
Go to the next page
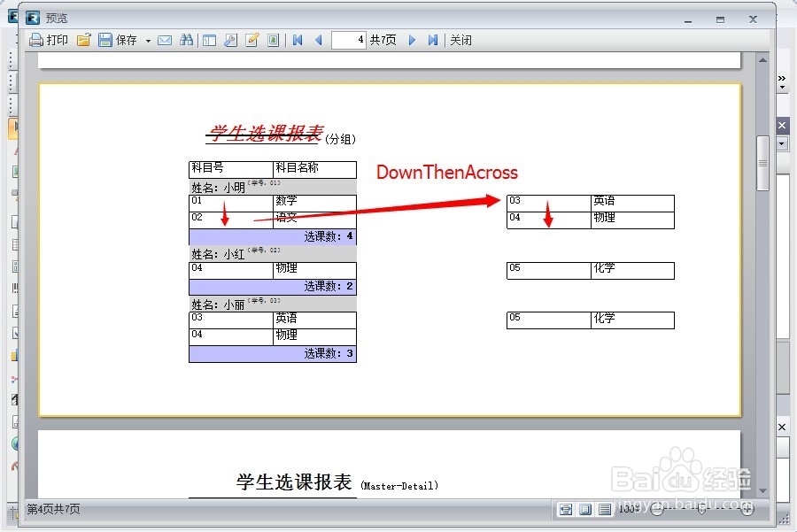point(412,40)
